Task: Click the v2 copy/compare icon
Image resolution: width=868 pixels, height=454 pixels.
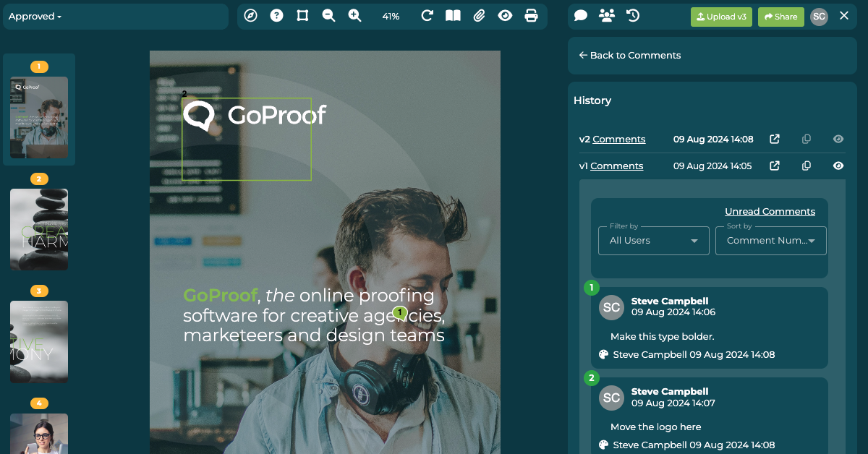Action: click(807, 139)
